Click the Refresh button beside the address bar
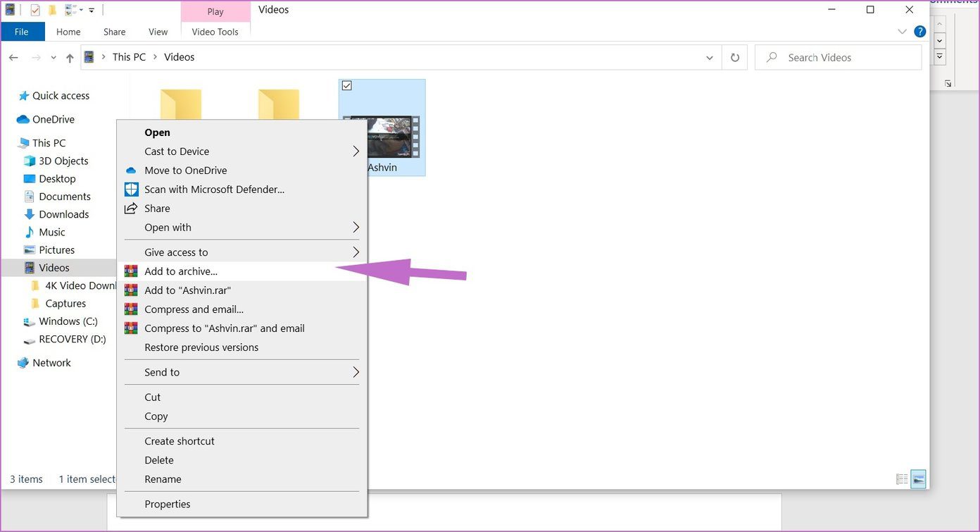 pos(735,58)
